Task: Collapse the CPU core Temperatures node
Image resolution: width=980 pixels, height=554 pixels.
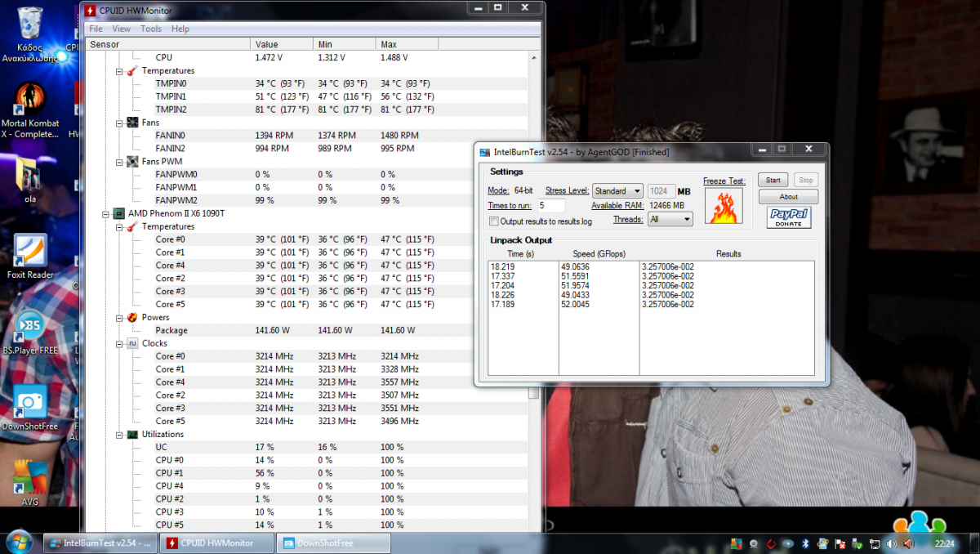Action: (119, 226)
